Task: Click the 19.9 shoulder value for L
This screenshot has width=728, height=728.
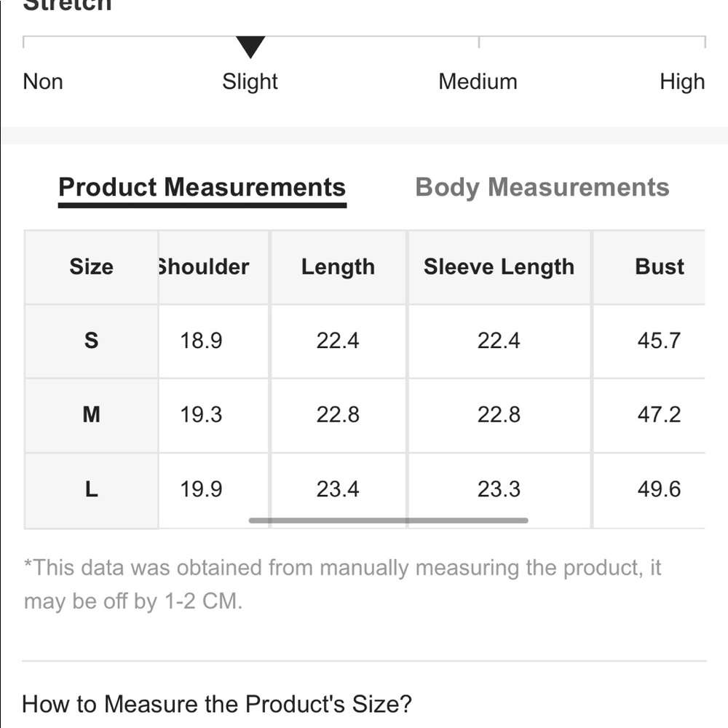Action: 201,489
